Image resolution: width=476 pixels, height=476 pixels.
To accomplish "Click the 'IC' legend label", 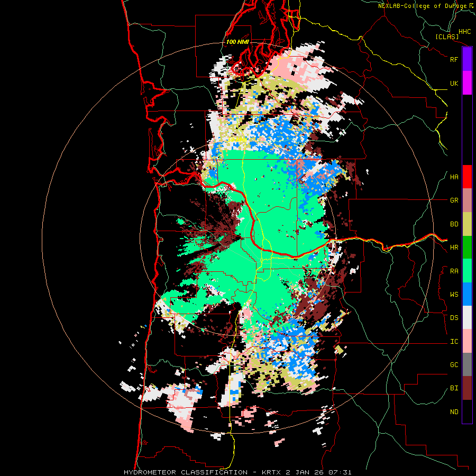I will point(454,342).
